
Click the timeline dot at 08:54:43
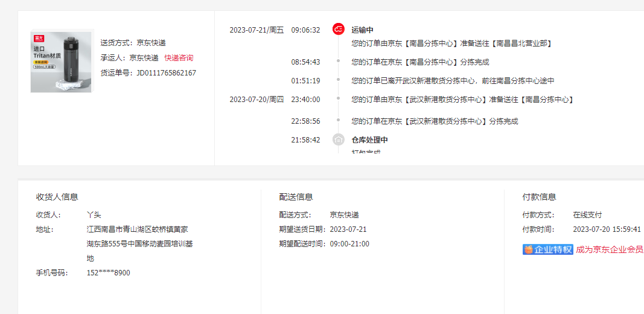339,61
